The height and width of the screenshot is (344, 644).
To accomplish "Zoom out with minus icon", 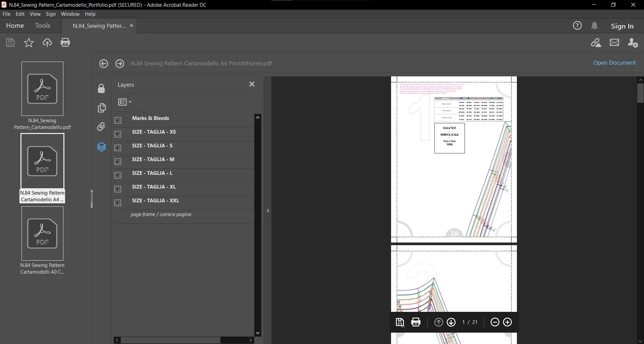I will pos(495,322).
